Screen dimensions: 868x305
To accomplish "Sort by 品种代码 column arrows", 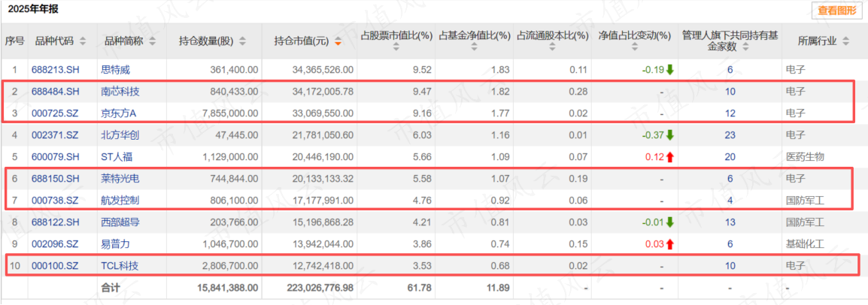I will click(83, 41).
